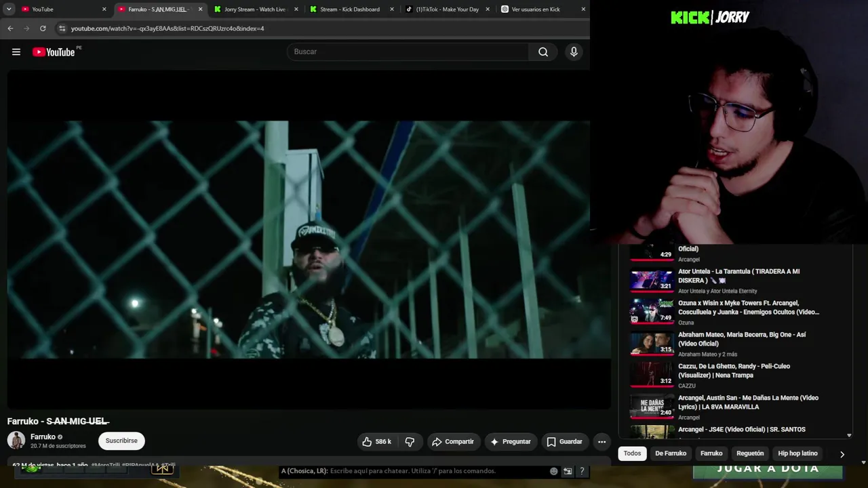
Task: Open the emoji picker in game chat
Action: (554, 471)
